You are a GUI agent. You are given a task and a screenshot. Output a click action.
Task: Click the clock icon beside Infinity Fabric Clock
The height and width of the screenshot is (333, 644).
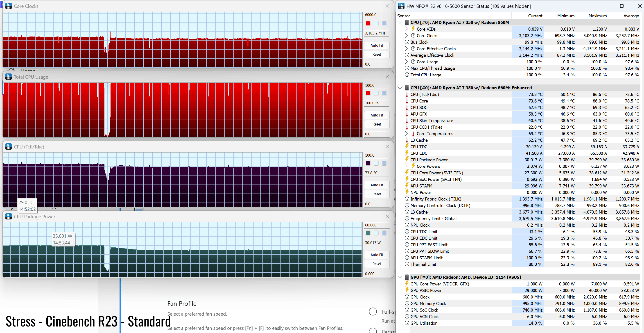(407, 199)
